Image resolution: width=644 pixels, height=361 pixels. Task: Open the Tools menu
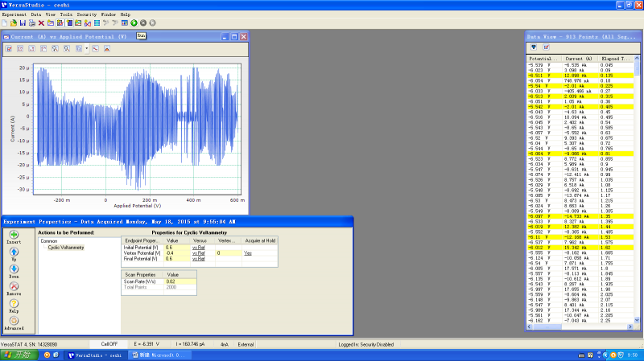coord(66,14)
